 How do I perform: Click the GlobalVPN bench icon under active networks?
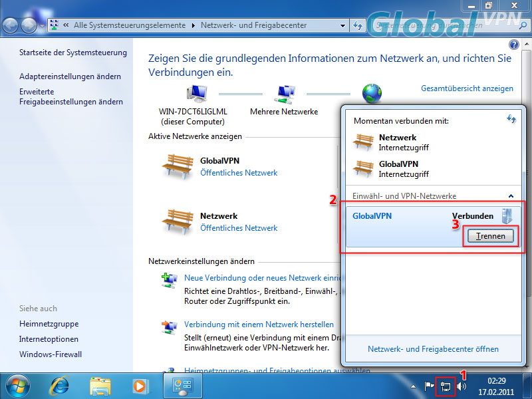point(177,167)
